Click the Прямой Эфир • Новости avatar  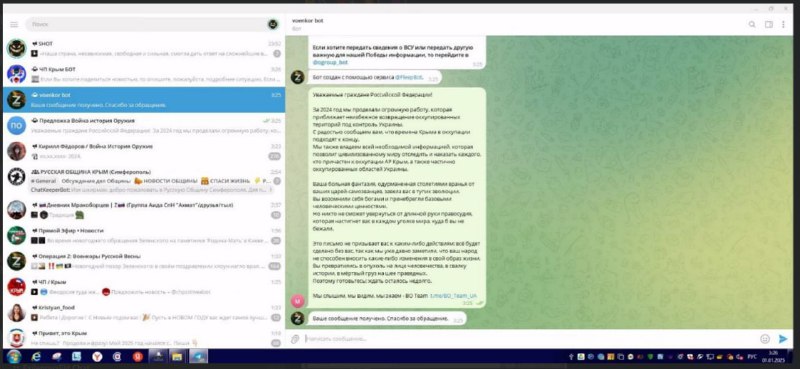(16, 235)
